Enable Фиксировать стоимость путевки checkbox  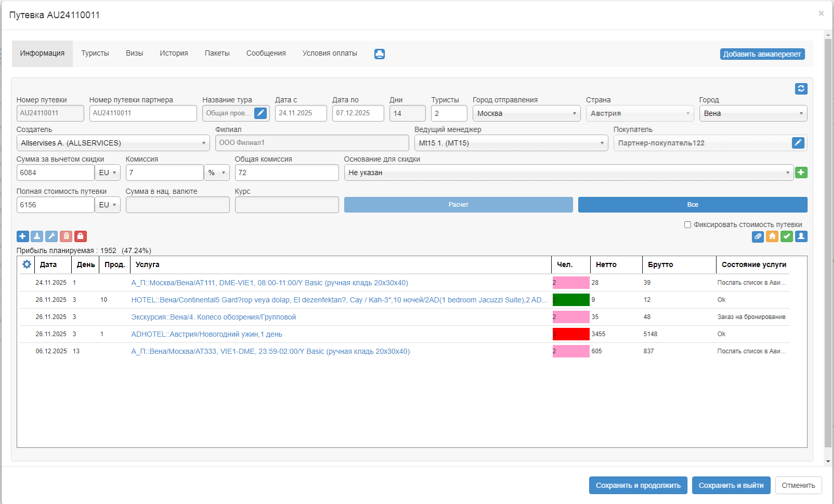tap(687, 225)
